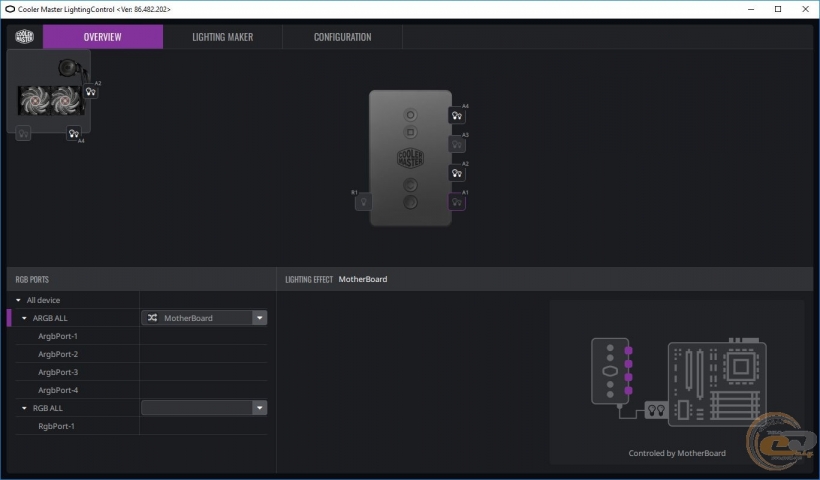Collapse the RGB ALL group
The image size is (820, 480).
click(x=25, y=408)
